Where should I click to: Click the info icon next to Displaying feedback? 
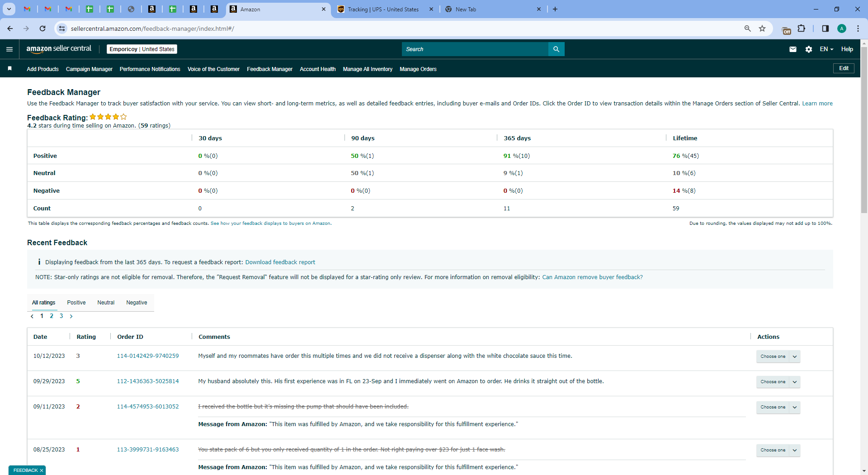click(39, 262)
